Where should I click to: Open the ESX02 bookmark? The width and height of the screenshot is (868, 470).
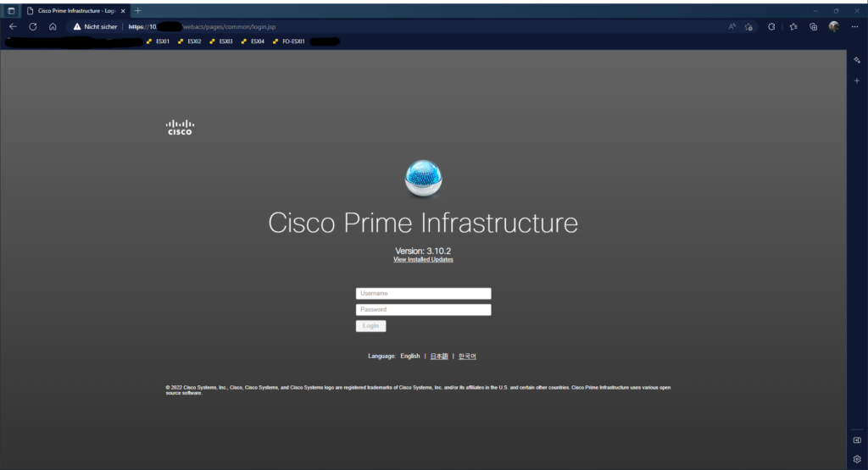189,41
